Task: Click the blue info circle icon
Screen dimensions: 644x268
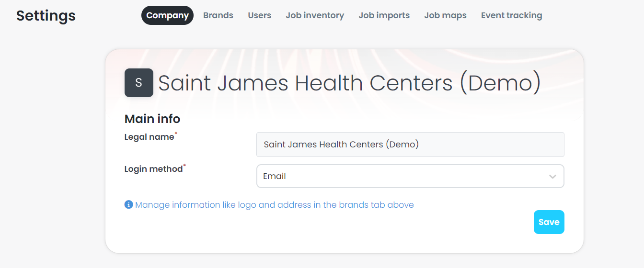Action: 128,205
